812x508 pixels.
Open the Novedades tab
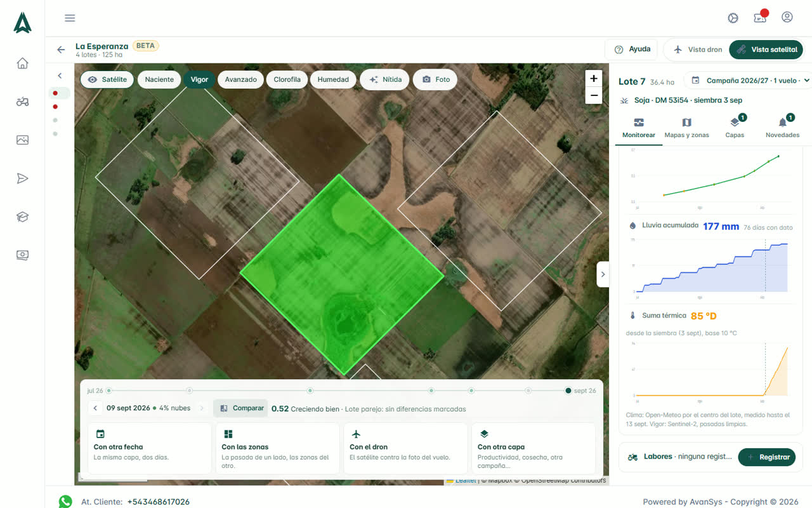tap(782, 128)
